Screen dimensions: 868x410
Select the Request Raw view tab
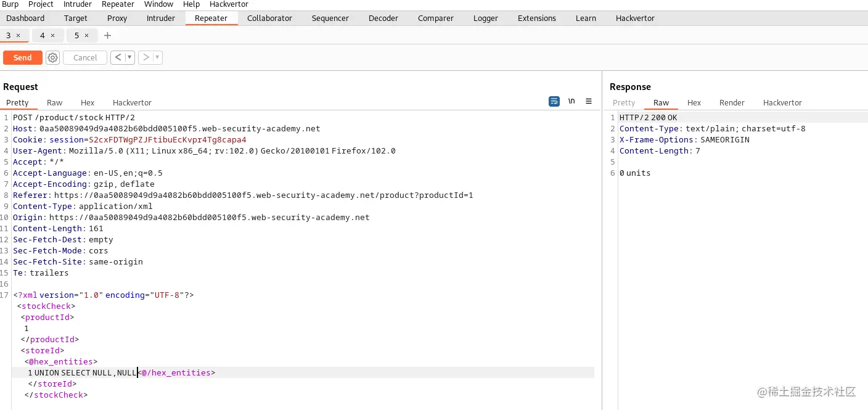55,102
